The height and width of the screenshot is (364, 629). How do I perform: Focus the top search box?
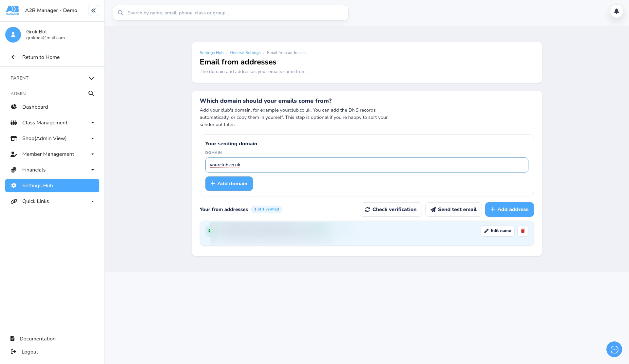click(x=231, y=13)
